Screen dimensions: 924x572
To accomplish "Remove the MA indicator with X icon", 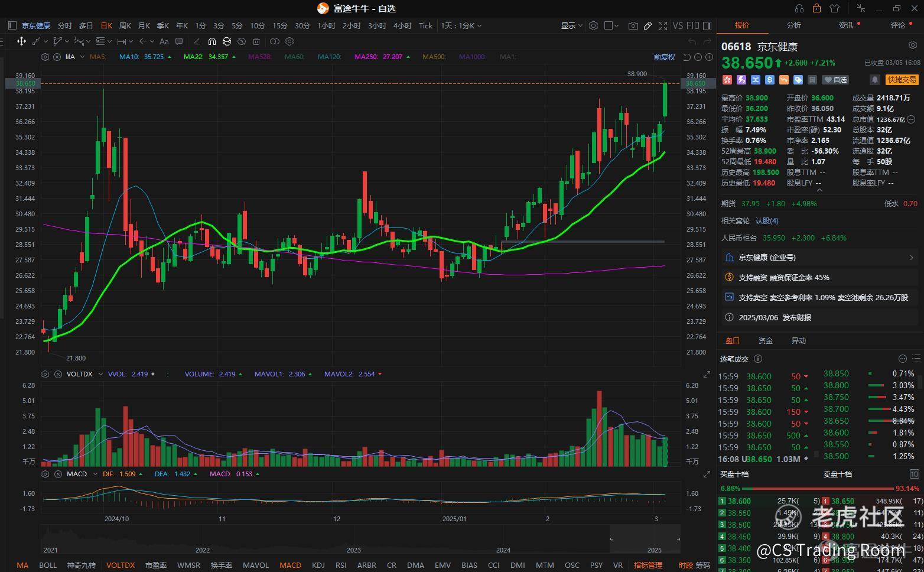I will (x=57, y=57).
